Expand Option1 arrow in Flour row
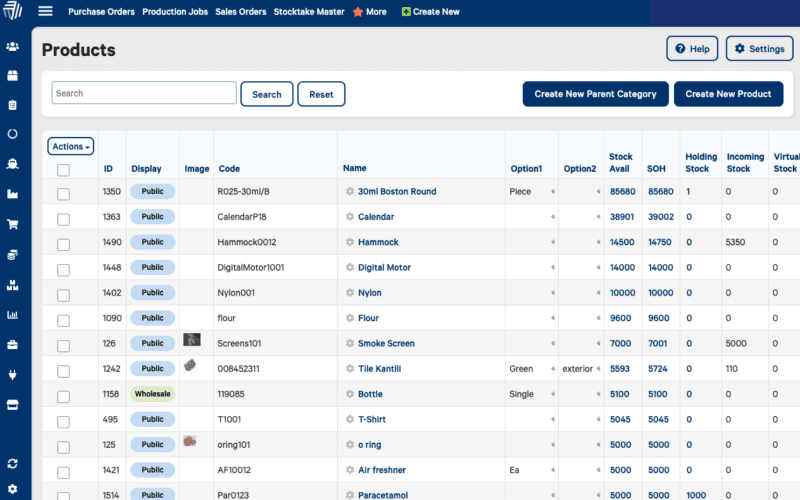 point(553,318)
